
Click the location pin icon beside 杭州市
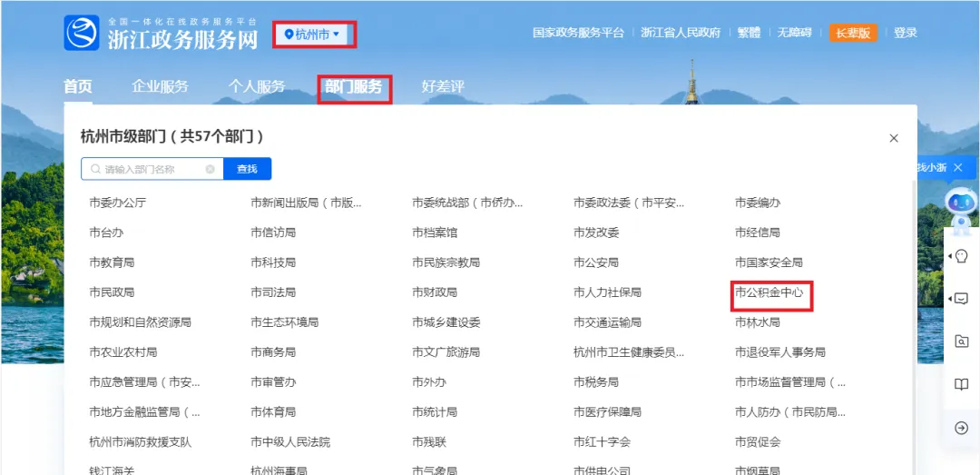[289, 35]
